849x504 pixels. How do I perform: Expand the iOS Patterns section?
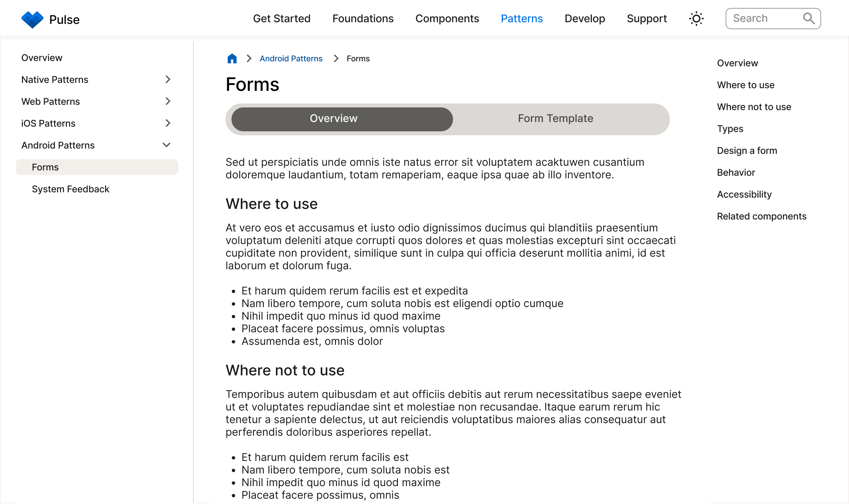point(168,123)
